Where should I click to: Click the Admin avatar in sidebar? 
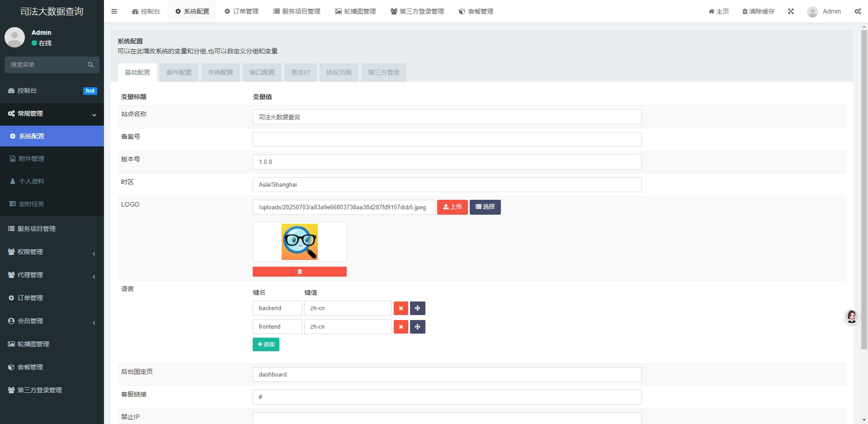coord(14,37)
